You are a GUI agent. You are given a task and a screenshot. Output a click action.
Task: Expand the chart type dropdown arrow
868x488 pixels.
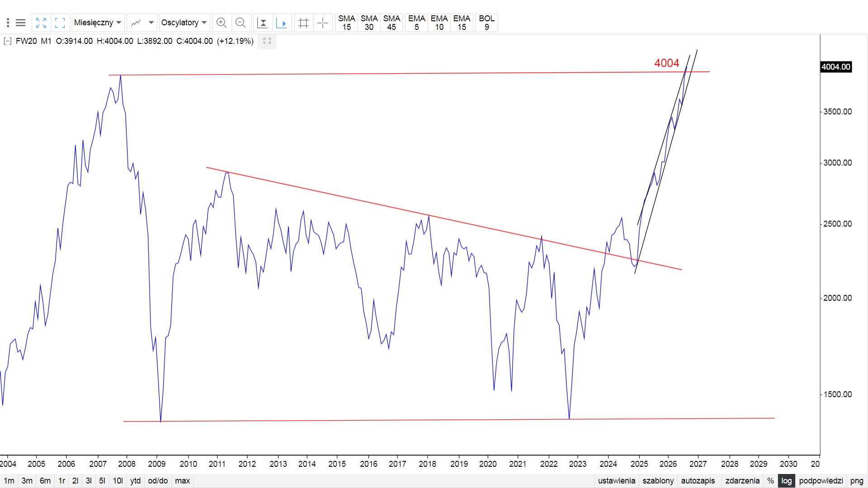pos(151,23)
